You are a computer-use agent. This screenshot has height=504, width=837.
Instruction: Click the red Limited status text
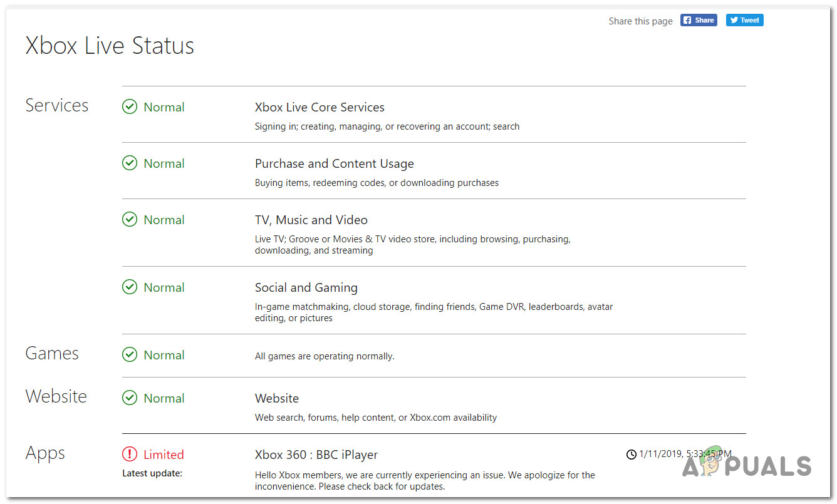(x=164, y=455)
